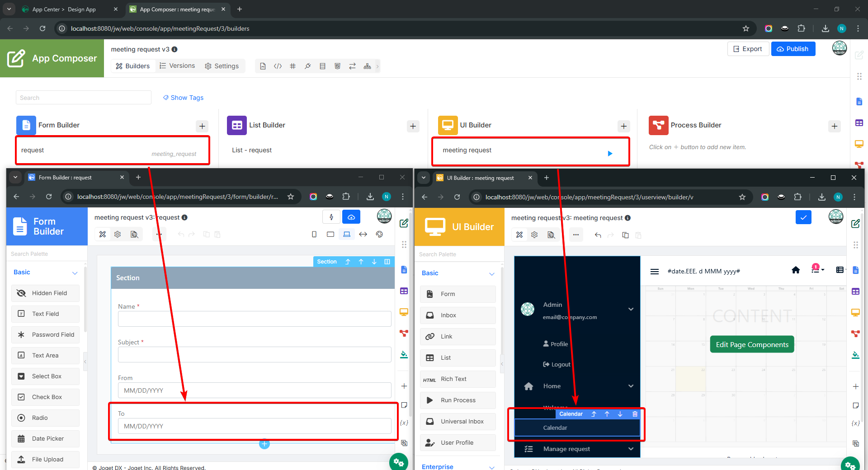Delete the Calendar menu item
Viewport: 868px width, 470px height.
point(635,414)
